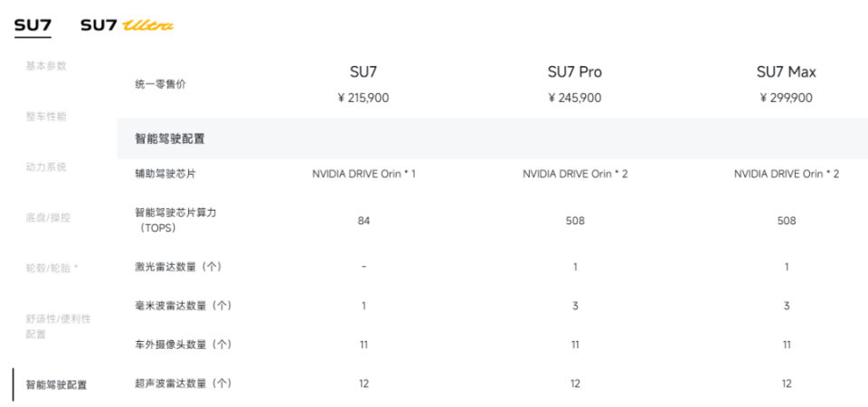Open the 轮毂/轮胎 sidebar section
This screenshot has height=407, width=868.
[x=52, y=269]
